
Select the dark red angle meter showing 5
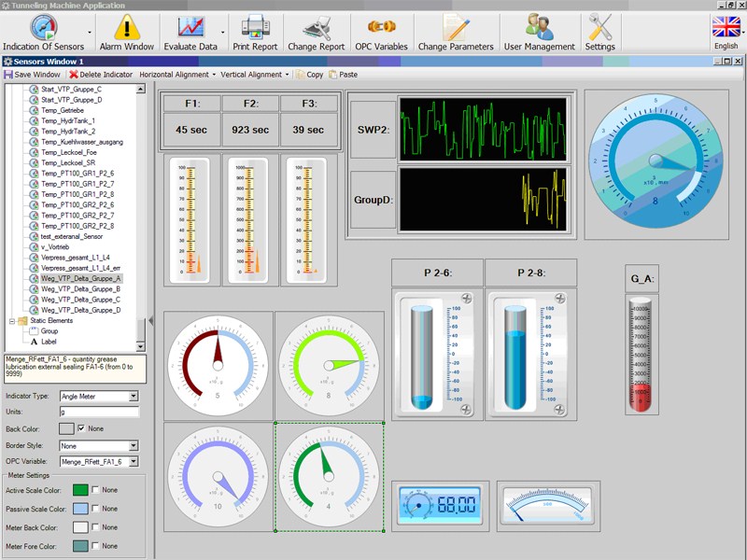(x=218, y=366)
